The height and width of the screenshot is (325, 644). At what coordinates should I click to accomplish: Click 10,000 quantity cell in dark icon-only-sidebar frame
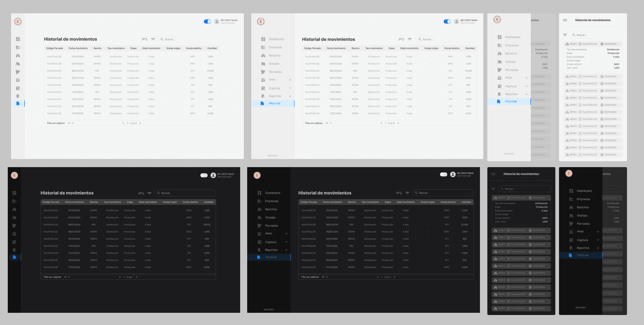pyautogui.click(x=207, y=225)
